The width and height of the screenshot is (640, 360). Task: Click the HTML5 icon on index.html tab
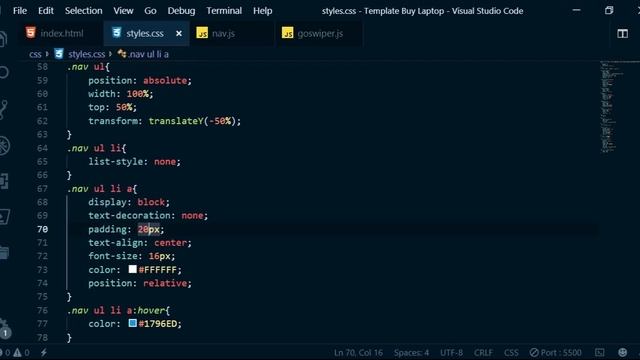tap(31, 33)
